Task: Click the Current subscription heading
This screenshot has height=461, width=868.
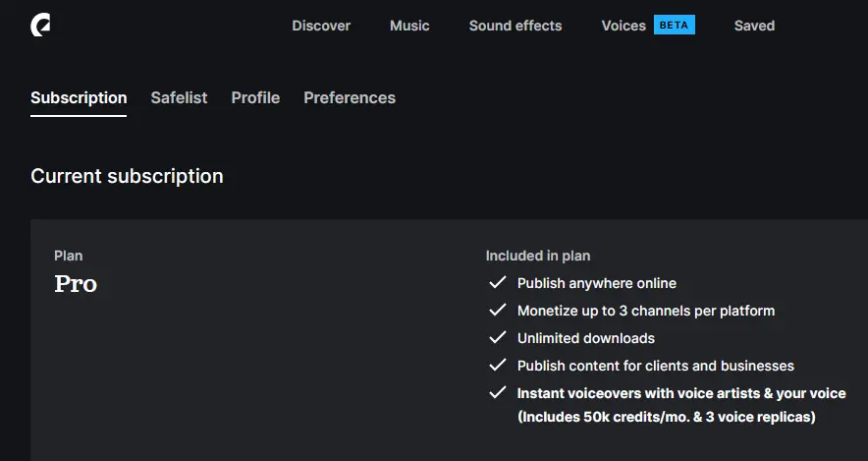Action: pos(127,176)
